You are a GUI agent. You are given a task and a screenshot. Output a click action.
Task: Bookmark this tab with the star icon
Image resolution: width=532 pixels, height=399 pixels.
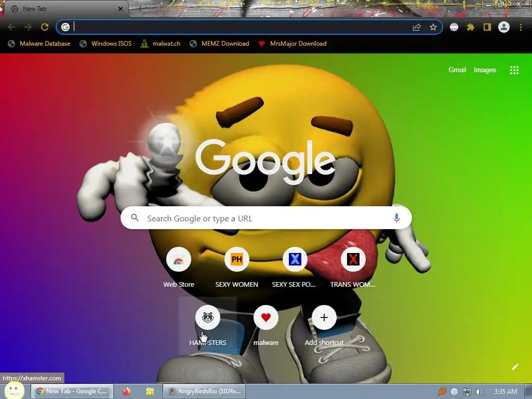click(x=433, y=27)
